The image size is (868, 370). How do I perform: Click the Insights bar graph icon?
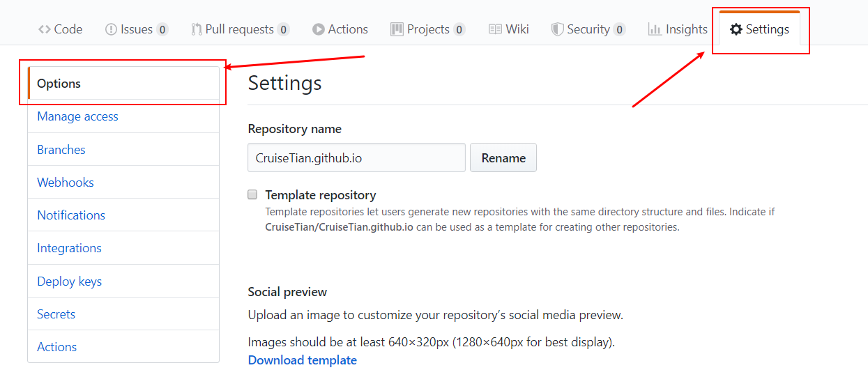(x=655, y=29)
